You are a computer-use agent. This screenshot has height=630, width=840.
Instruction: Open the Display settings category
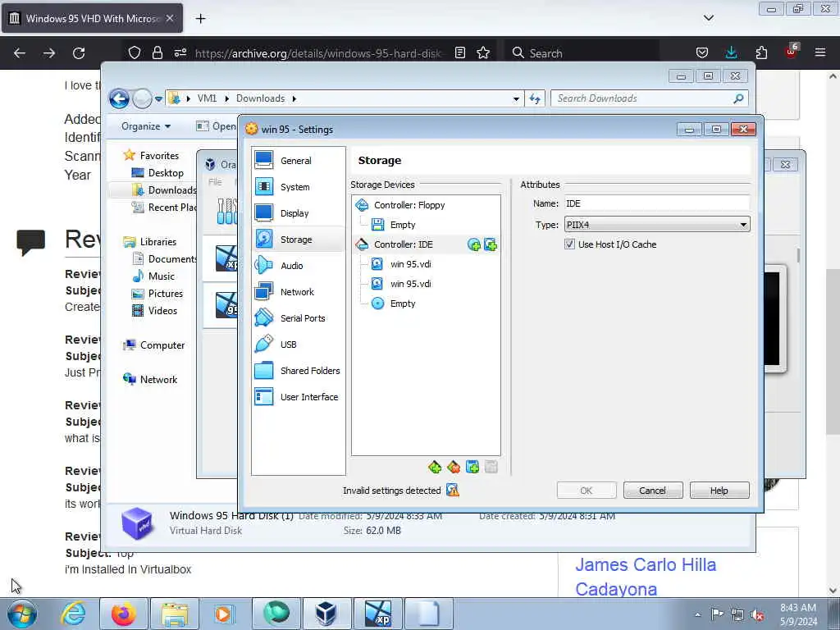pyautogui.click(x=299, y=212)
